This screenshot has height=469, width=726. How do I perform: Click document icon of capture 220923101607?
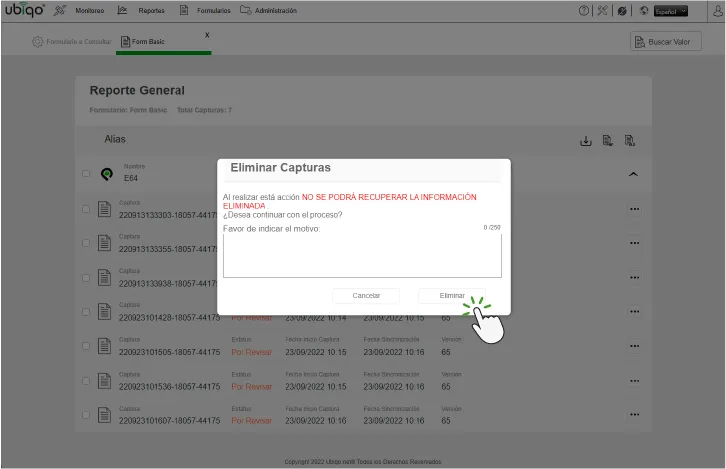coord(105,415)
